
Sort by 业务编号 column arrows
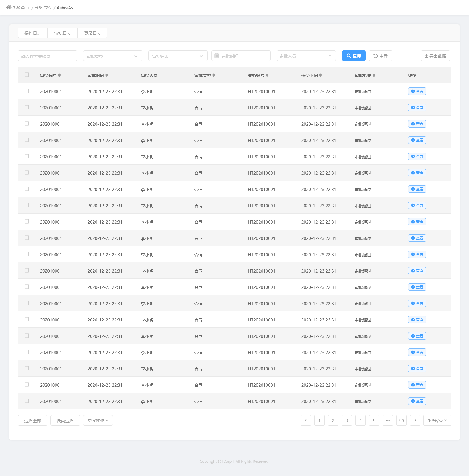267,75
